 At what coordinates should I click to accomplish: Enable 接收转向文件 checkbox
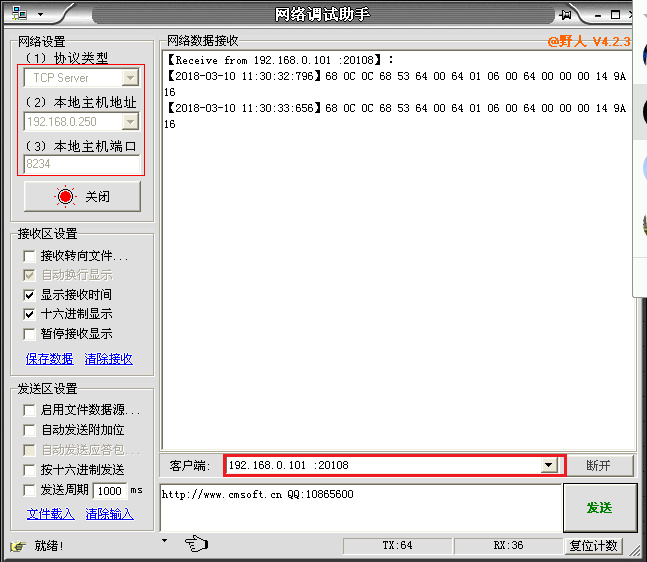click(29, 256)
